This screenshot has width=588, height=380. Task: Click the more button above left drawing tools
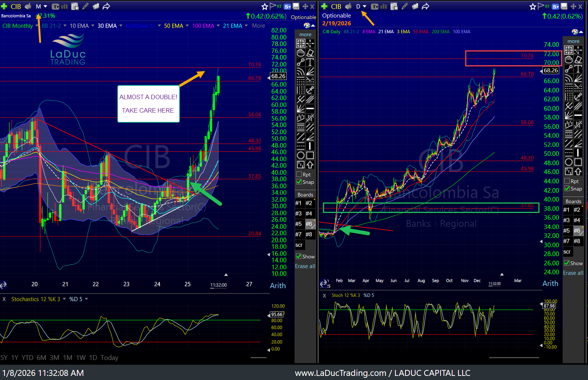(305, 34)
